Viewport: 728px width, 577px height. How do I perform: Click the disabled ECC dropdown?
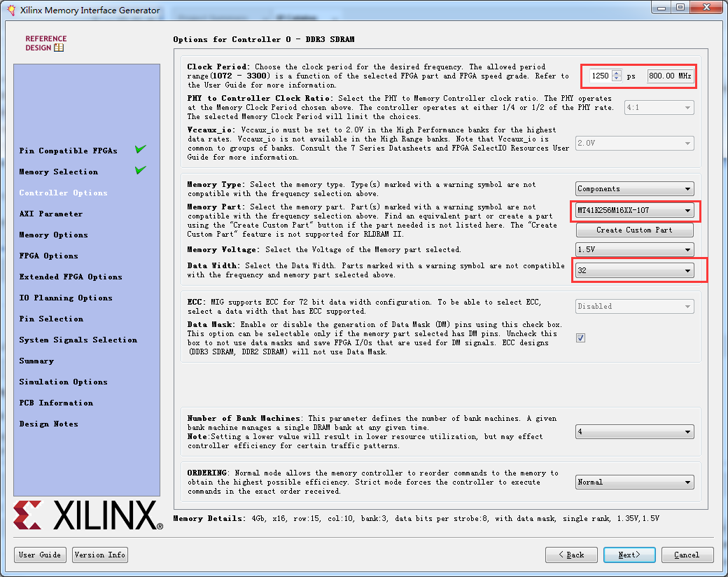[x=635, y=306]
